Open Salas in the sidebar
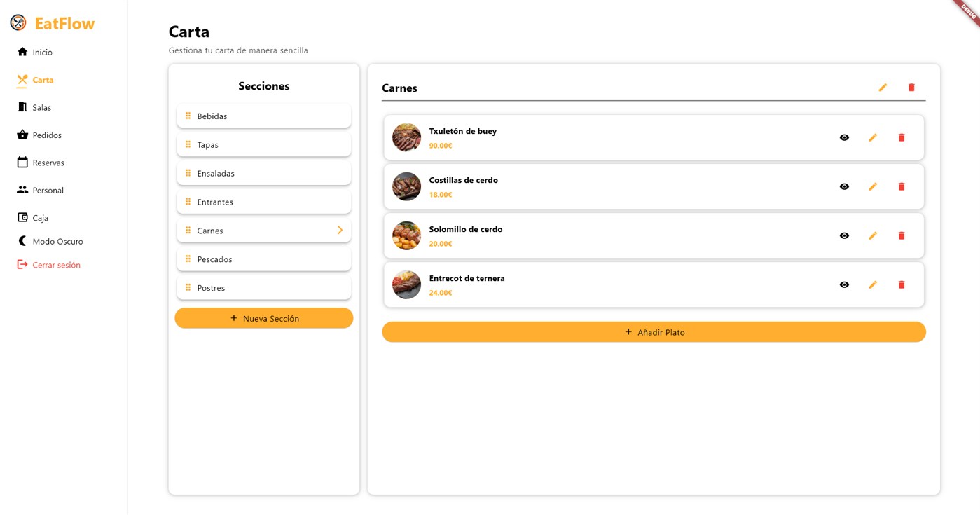 34,107
